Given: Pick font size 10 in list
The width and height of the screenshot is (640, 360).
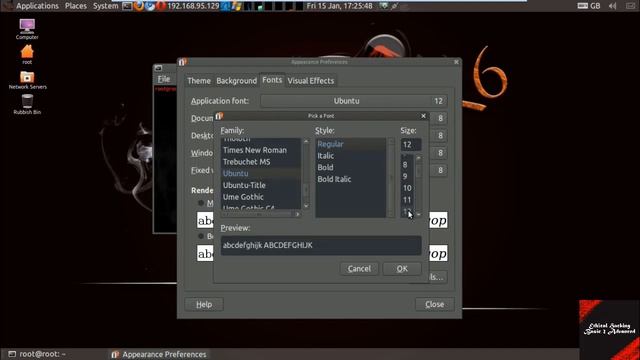Looking at the screenshot, I should tap(407, 188).
